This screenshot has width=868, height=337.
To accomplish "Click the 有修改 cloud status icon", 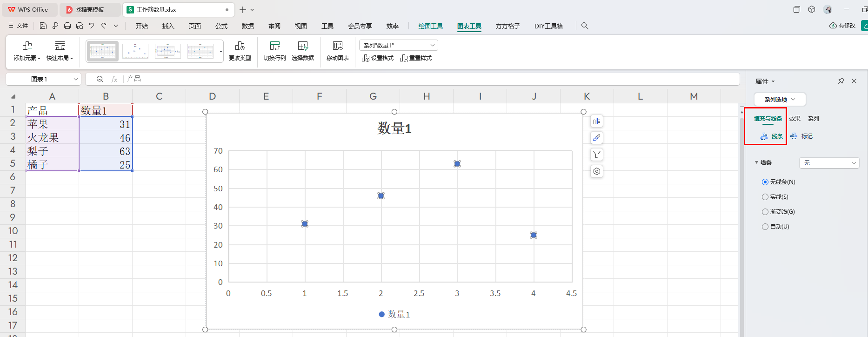I will click(x=833, y=26).
